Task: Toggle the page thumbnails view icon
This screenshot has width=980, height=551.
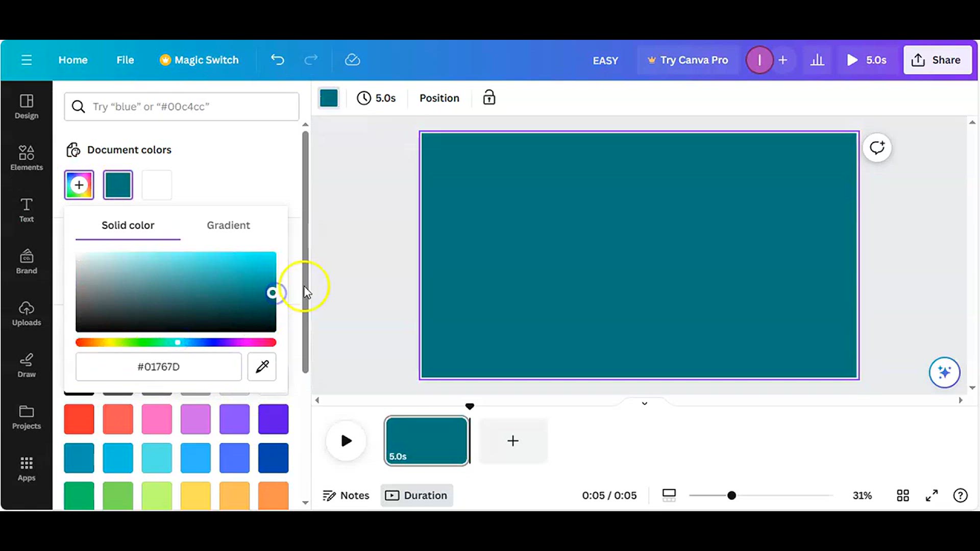Action: (x=669, y=495)
